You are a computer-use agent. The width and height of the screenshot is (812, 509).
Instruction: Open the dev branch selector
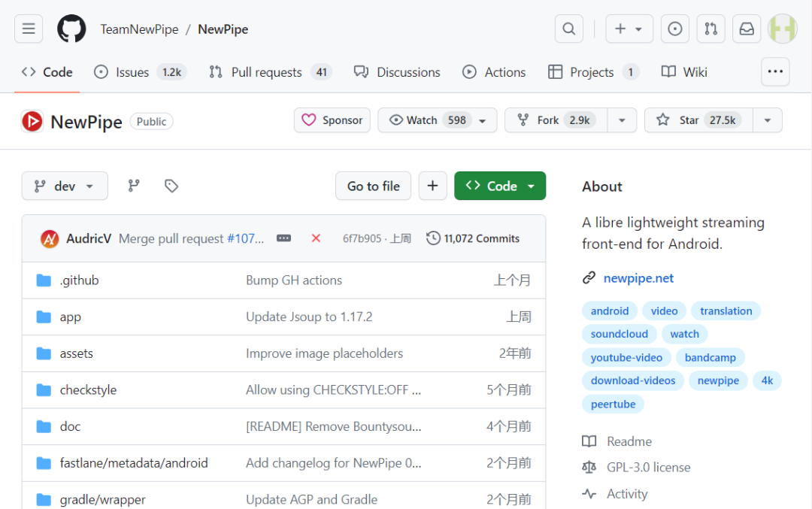point(65,186)
